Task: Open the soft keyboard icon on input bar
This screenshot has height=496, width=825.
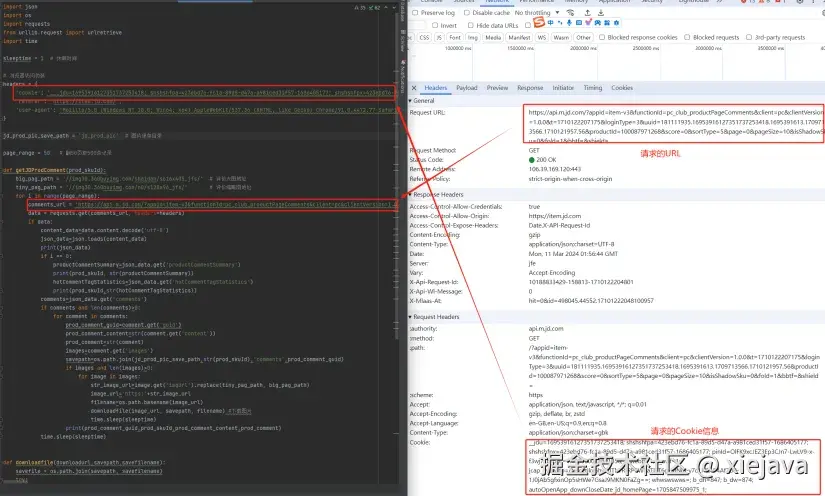Action: click(579, 23)
